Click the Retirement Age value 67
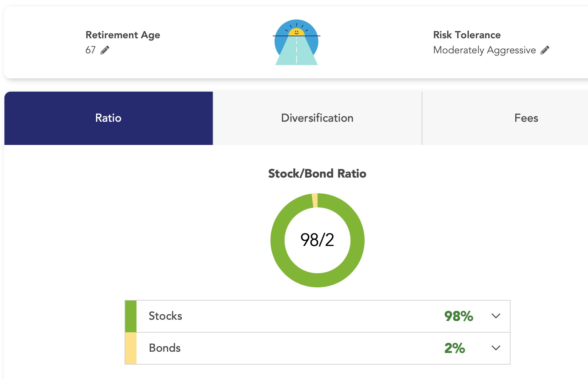Screen dimensions: 588x379 pyautogui.click(x=90, y=50)
